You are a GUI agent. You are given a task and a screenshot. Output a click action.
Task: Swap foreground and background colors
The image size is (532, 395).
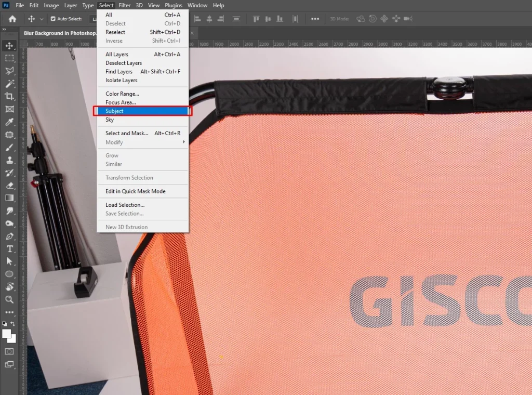13,324
